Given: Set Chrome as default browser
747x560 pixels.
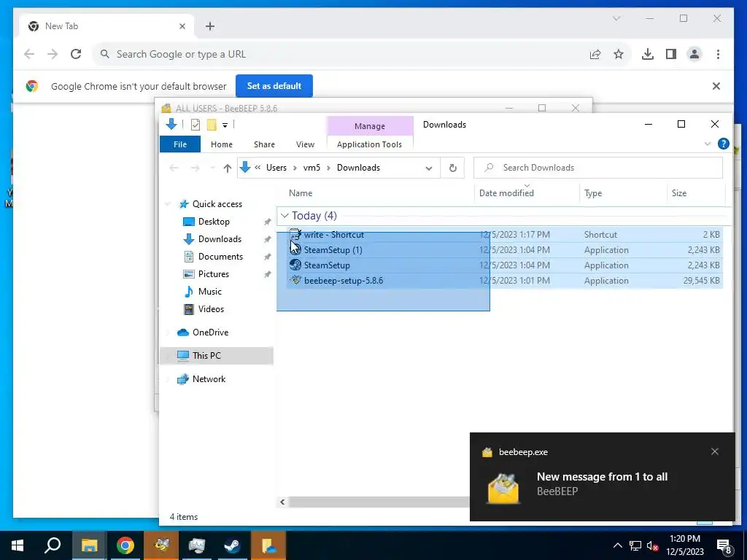Looking at the screenshot, I should [x=274, y=86].
